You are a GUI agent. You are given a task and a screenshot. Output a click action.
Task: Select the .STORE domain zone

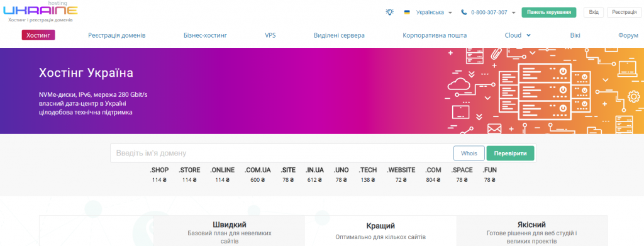[189, 170]
